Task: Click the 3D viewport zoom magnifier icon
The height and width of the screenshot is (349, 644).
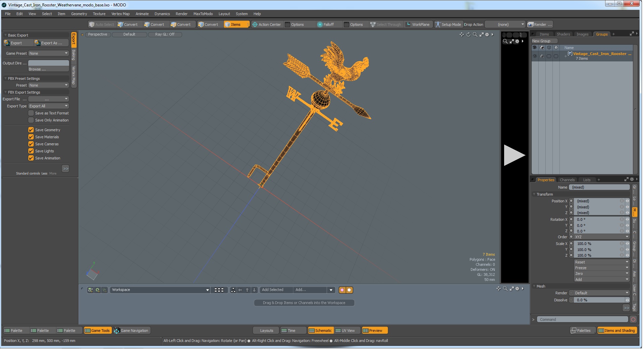Action: (x=475, y=35)
